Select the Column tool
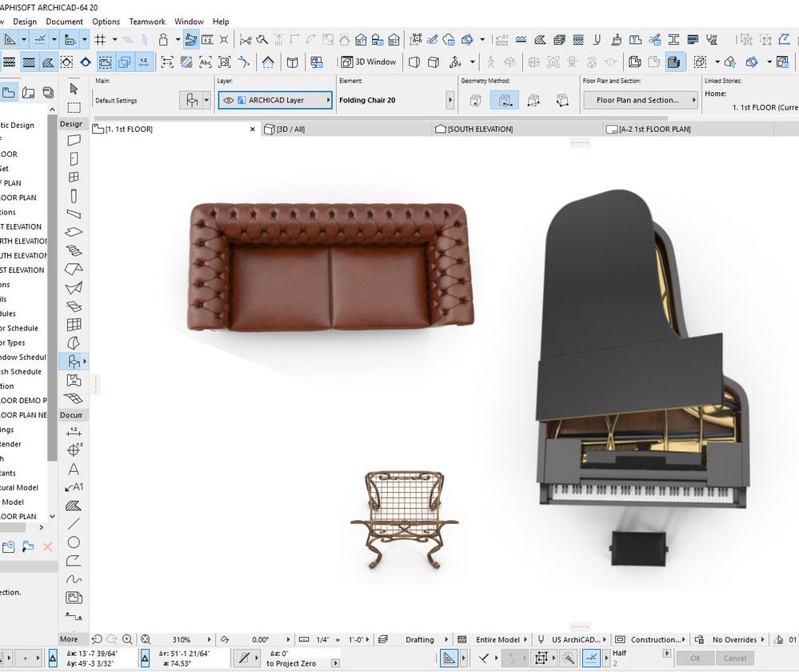This screenshot has height=672, width=799. click(x=74, y=196)
